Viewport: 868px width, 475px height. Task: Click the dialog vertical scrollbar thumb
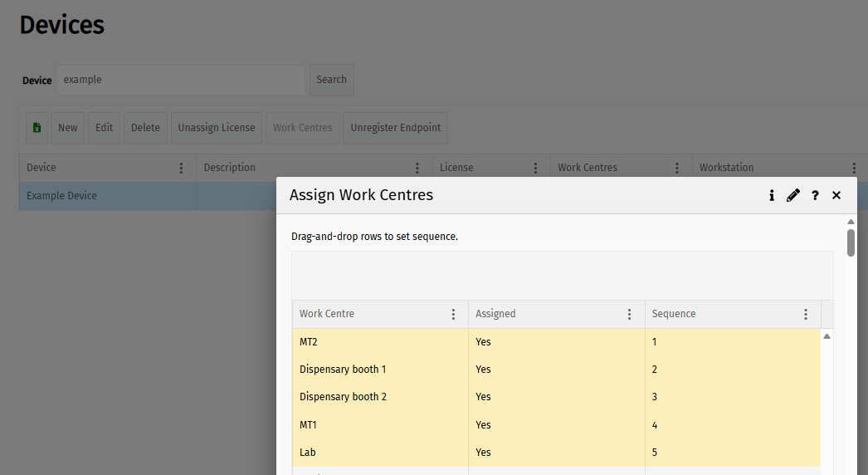click(851, 242)
